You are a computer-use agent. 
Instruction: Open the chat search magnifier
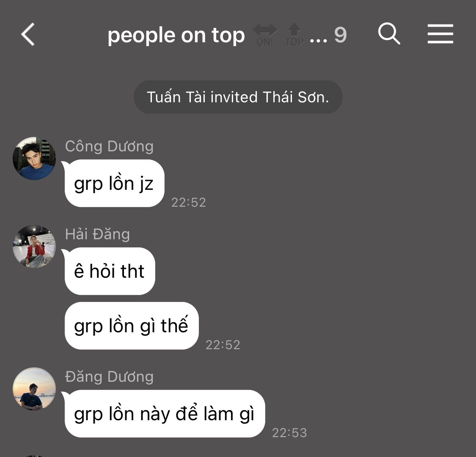pyautogui.click(x=389, y=34)
